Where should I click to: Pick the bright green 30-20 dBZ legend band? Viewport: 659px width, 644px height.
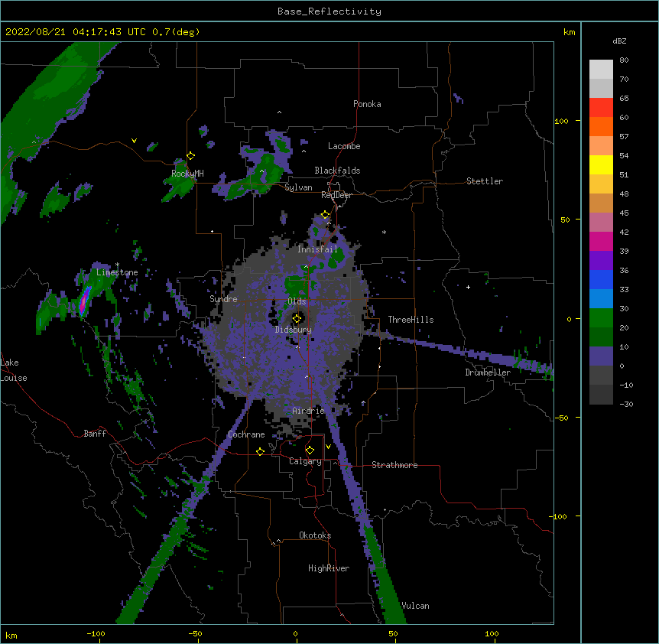[x=601, y=318]
